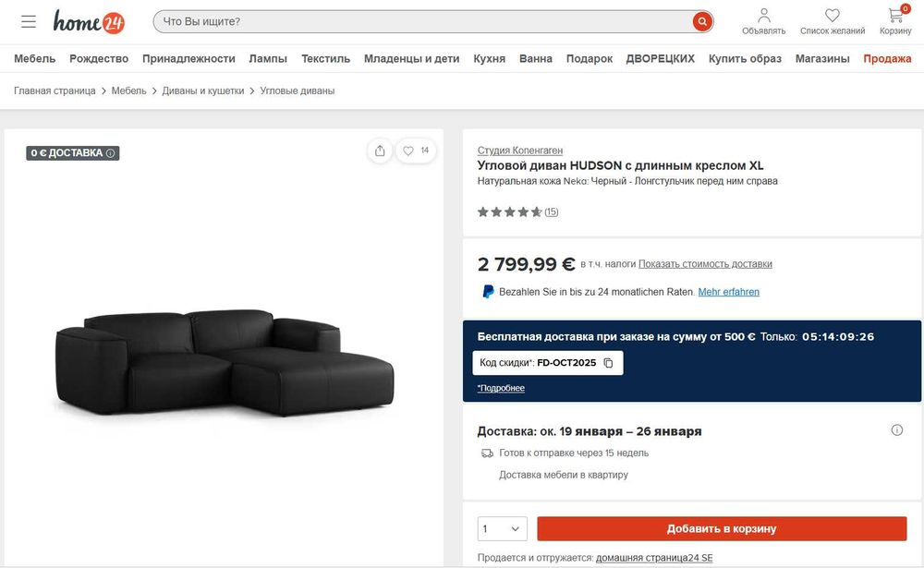Click the share icon on product image

[380, 151]
